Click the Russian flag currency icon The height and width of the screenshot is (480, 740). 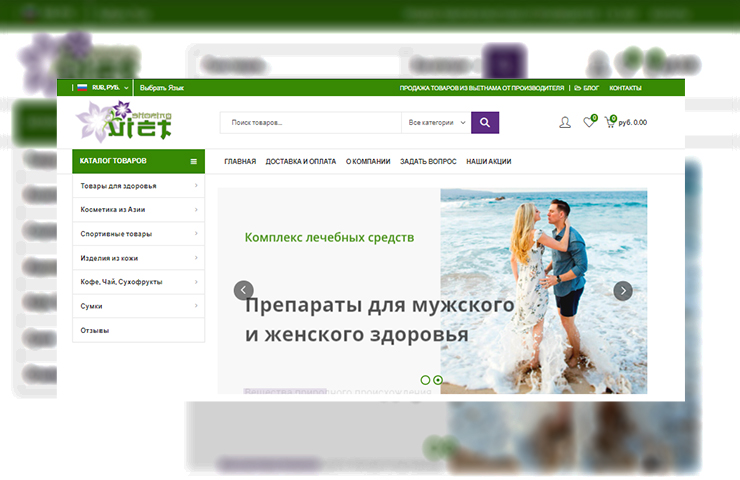pyautogui.click(x=83, y=87)
